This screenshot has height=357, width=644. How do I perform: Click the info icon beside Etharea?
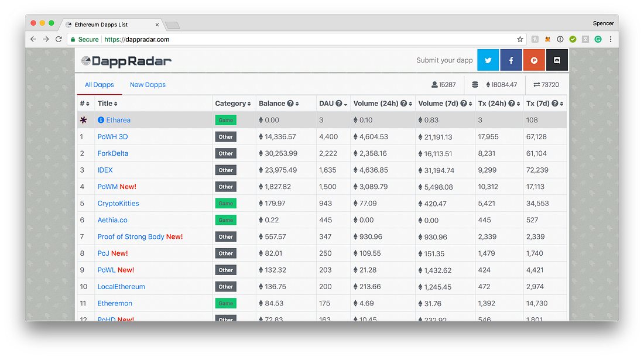pyautogui.click(x=101, y=120)
